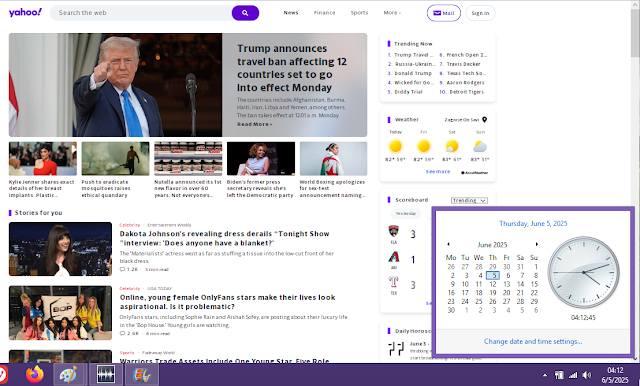640x386 pixels.
Task: Select June 5 in the calendar
Action: [493, 275]
